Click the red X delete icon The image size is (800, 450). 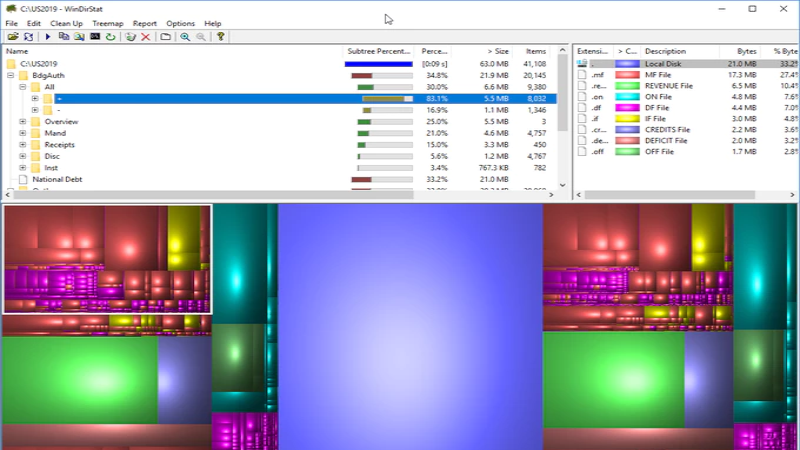(146, 37)
